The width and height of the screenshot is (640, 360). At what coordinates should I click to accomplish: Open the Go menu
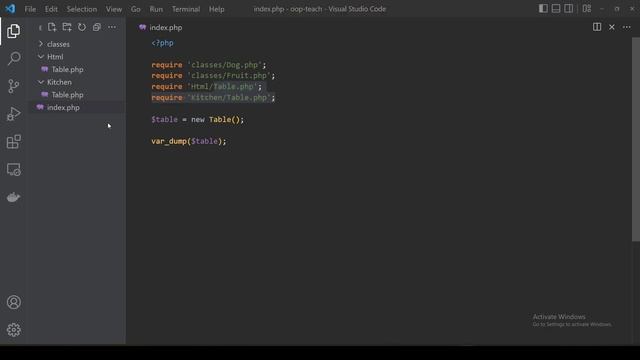pos(136,9)
